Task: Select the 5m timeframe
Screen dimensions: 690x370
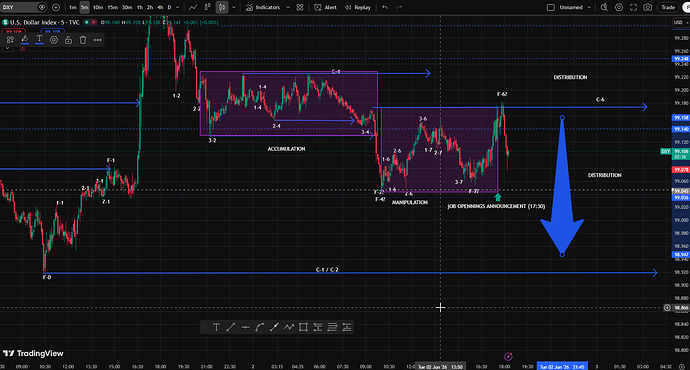Action: tap(84, 7)
